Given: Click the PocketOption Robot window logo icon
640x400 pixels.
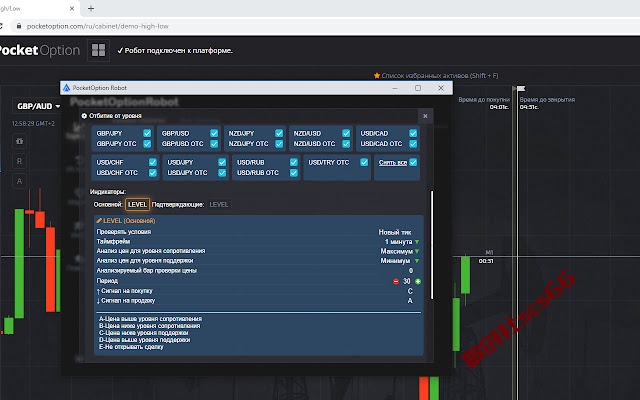Looking at the screenshot, I should (x=67, y=88).
